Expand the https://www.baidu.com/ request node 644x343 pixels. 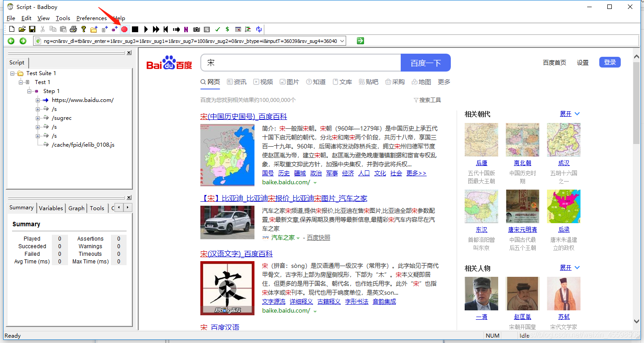(x=38, y=100)
